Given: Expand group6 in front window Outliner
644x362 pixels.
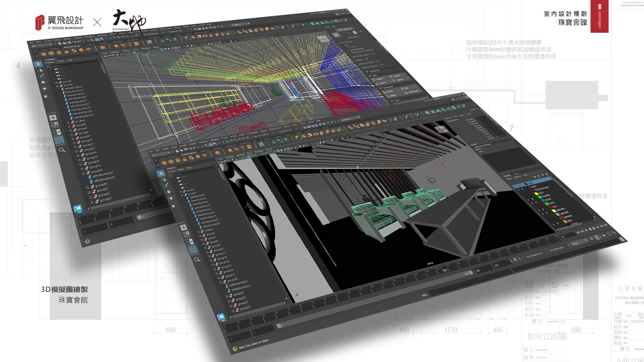Looking at the screenshot, I should [x=200, y=236].
